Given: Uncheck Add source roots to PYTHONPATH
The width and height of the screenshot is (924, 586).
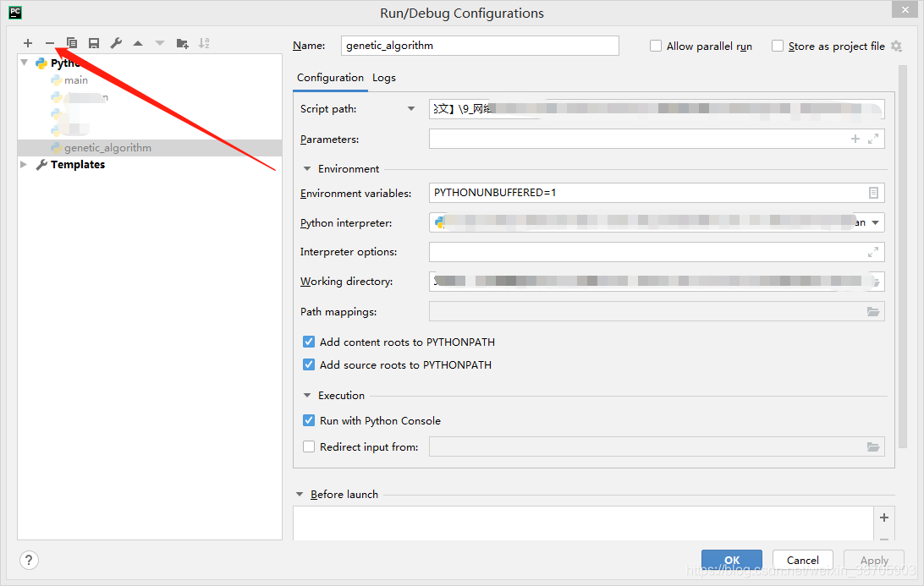Looking at the screenshot, I should point(309,364).
